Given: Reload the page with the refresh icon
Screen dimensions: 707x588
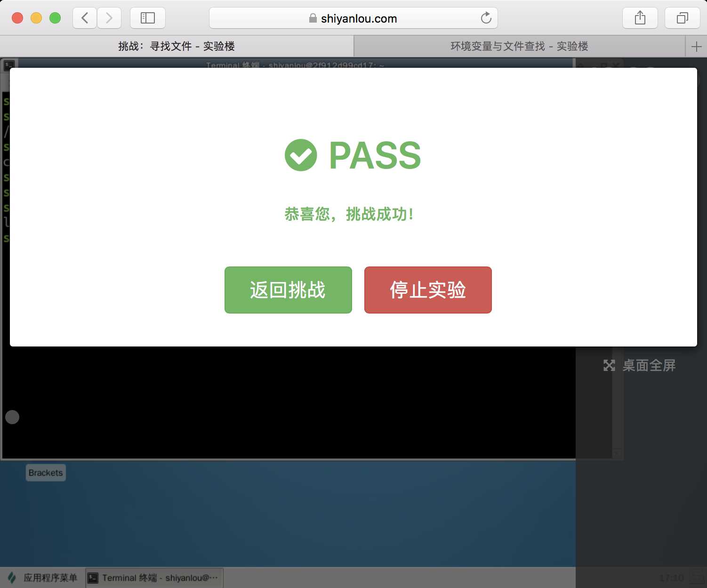Looking at the screenshot, I should click(486, 18).
